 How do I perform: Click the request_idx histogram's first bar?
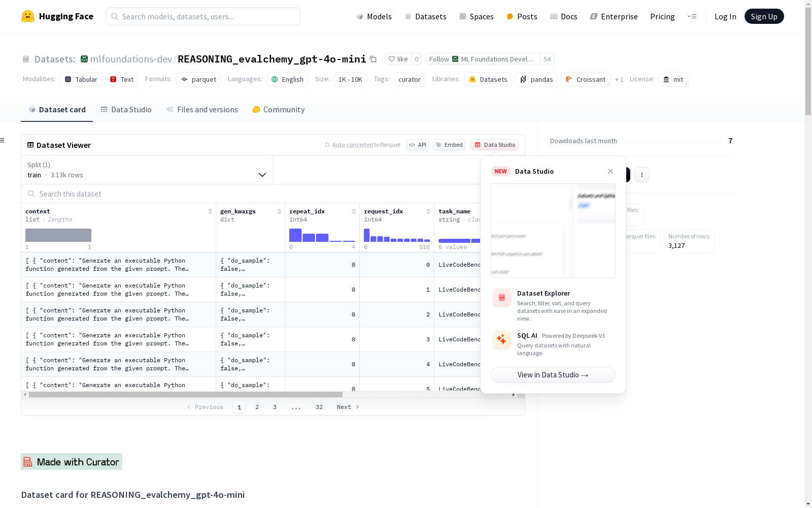367,235
